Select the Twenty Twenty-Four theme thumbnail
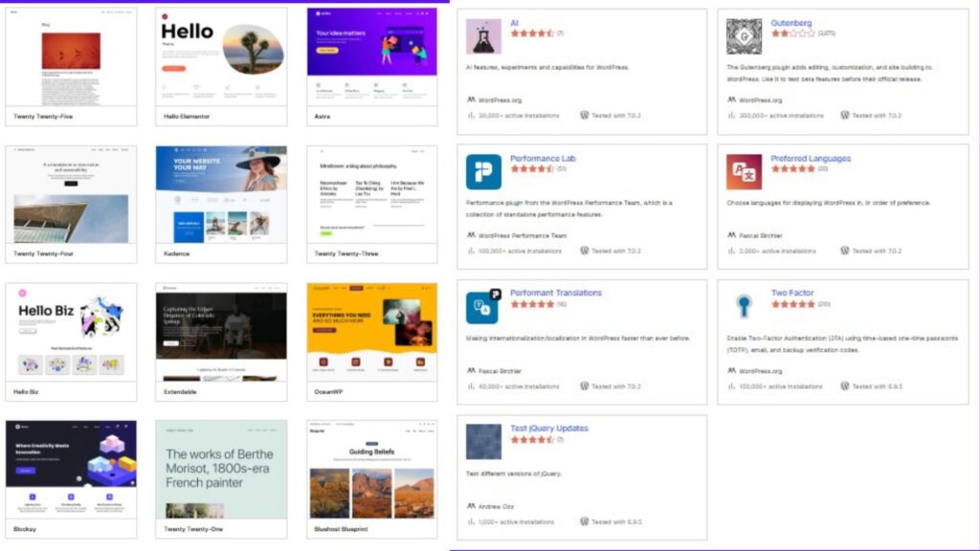 tap(71, 195)
